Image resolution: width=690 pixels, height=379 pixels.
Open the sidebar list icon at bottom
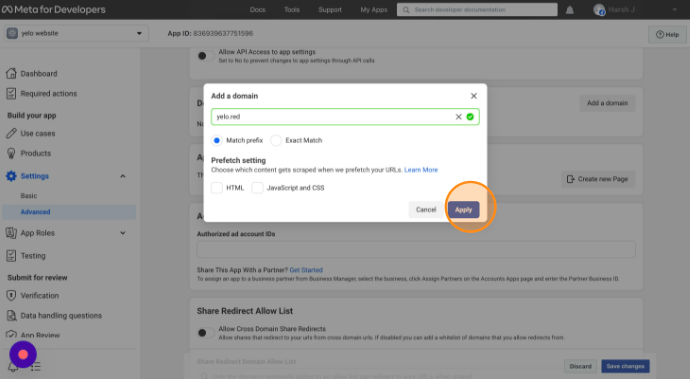36,366
